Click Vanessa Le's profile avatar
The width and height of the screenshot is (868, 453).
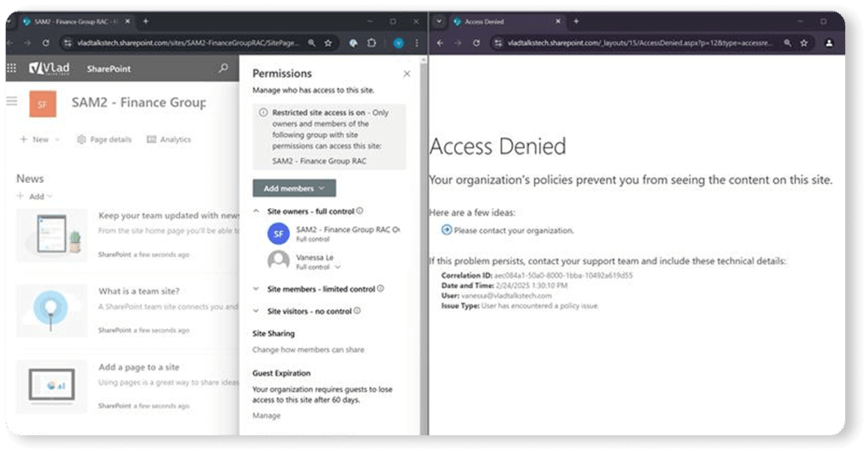click(278, 261)
